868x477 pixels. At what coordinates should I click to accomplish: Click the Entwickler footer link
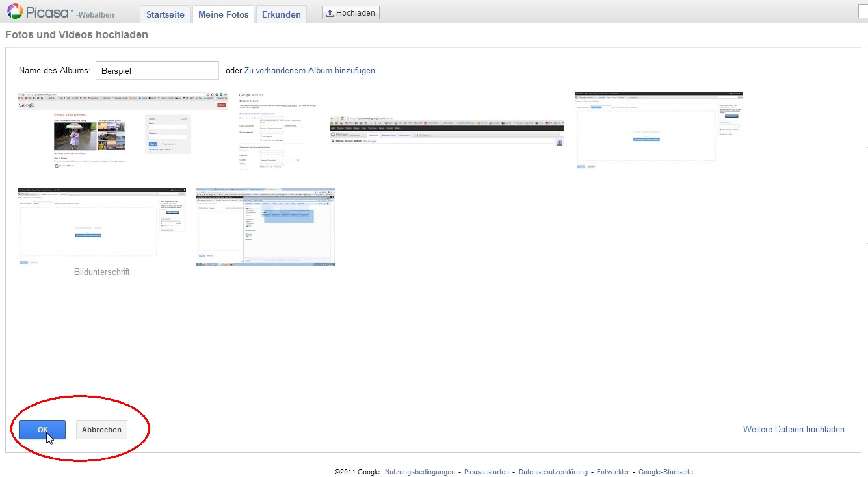612,472
